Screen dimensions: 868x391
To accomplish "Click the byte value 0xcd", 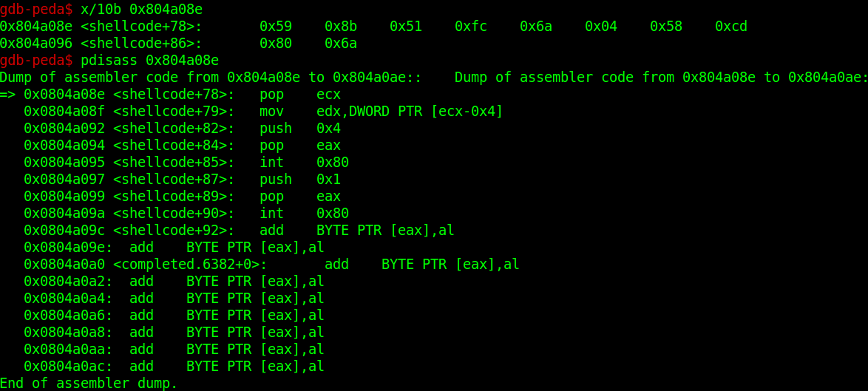I will tap(730, 27).
